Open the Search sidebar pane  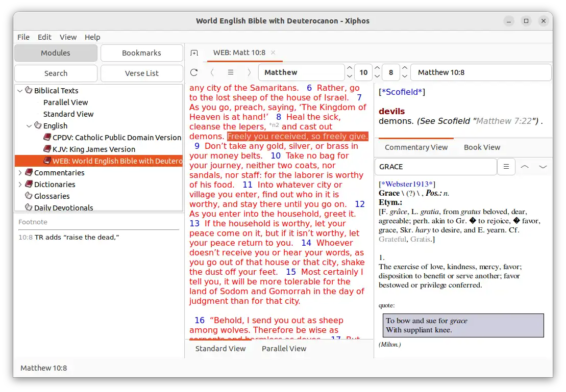click(56, 73)
